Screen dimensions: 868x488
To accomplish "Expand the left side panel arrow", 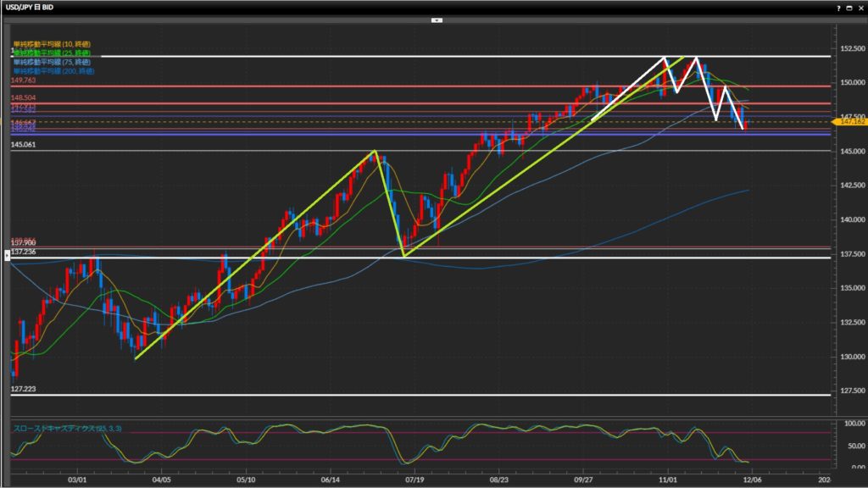I will 8,257.
